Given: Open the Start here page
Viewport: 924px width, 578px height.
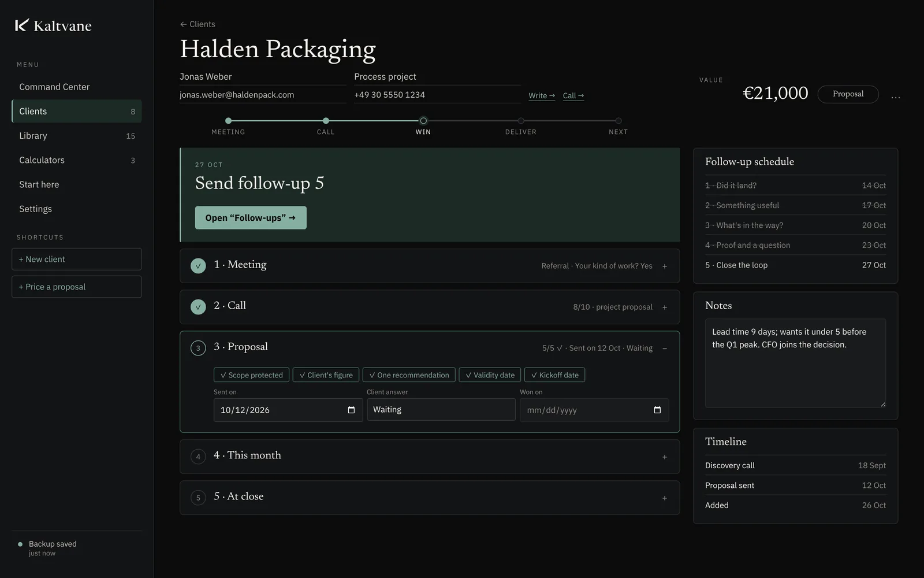Looking at the screenshot, I should click(x=76, y=184).
